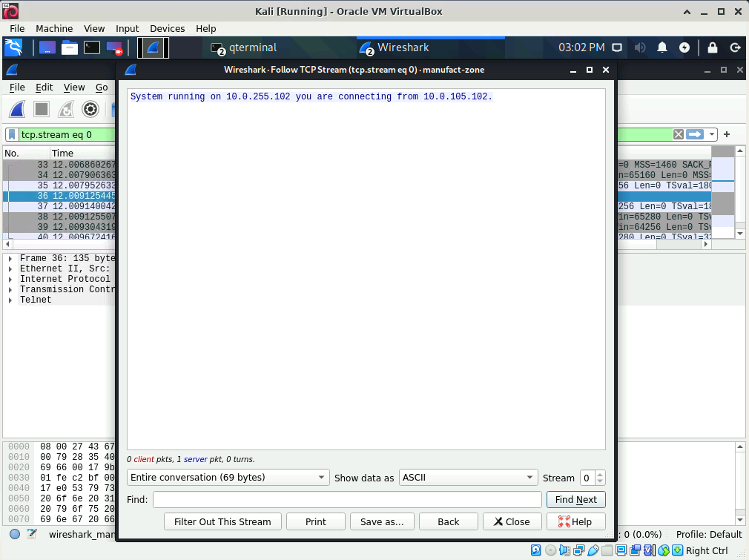Increase the Stream number stepper
Screen dimensions: 749x560
coord(601,474)
